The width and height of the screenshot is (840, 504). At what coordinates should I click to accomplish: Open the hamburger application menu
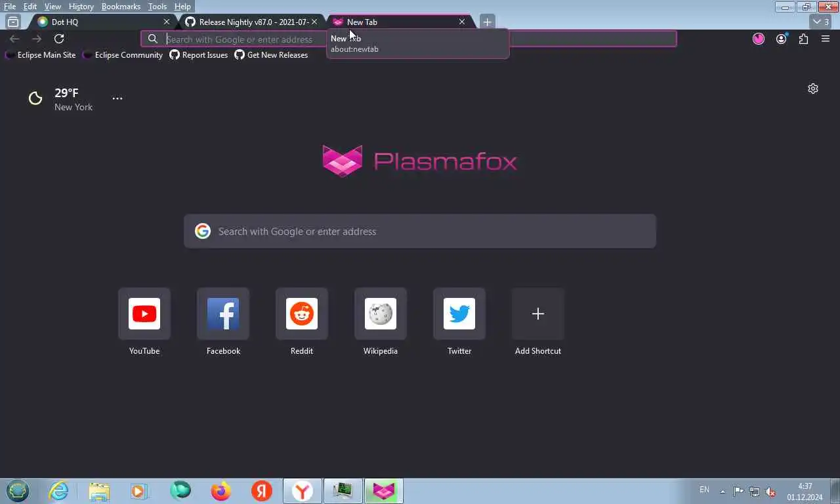coord(826,39)
